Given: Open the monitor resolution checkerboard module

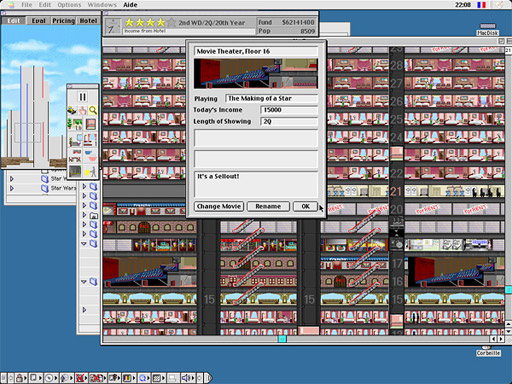Looking at the screenshot, I should coord(159,378).
